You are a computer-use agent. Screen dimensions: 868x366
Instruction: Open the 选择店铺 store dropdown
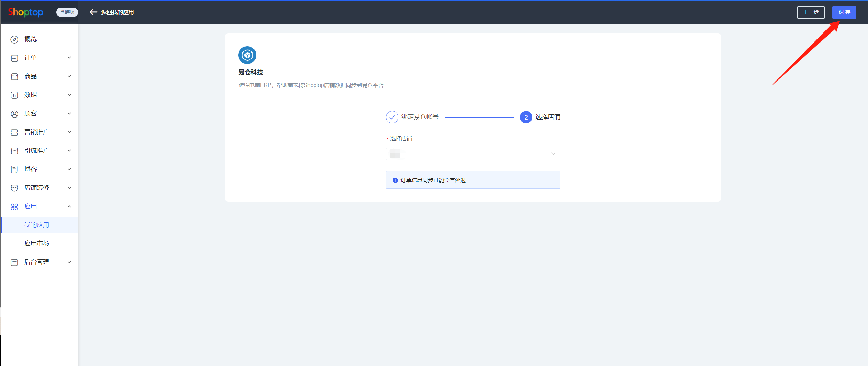point(473,154)
